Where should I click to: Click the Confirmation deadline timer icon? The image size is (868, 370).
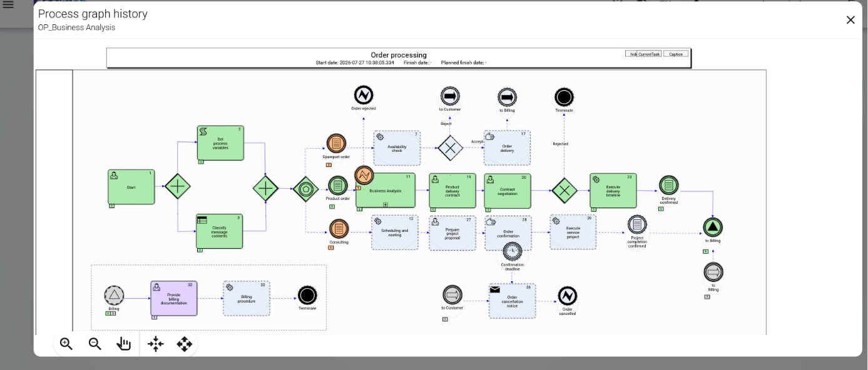(x=513, y=251)
